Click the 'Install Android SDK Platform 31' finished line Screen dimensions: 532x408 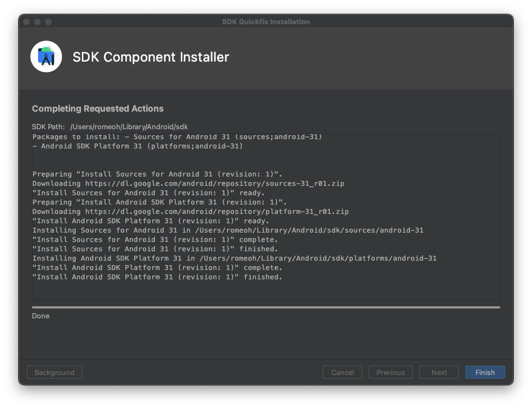coord(157,277)
